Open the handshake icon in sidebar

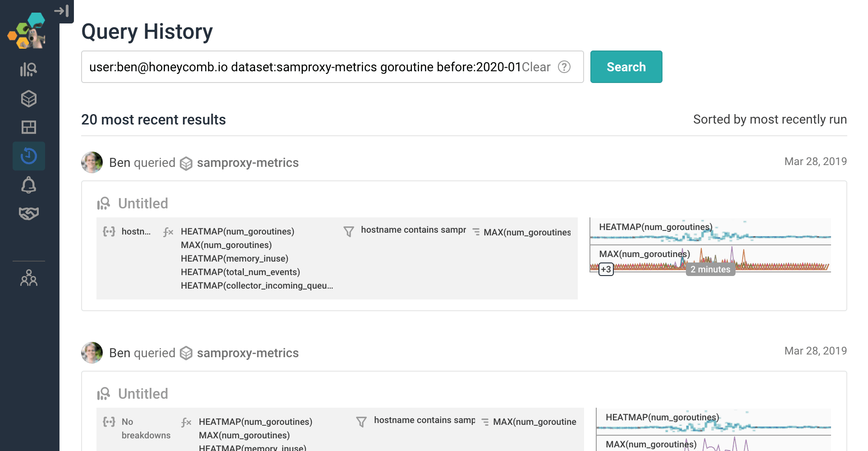coord(28,213)
